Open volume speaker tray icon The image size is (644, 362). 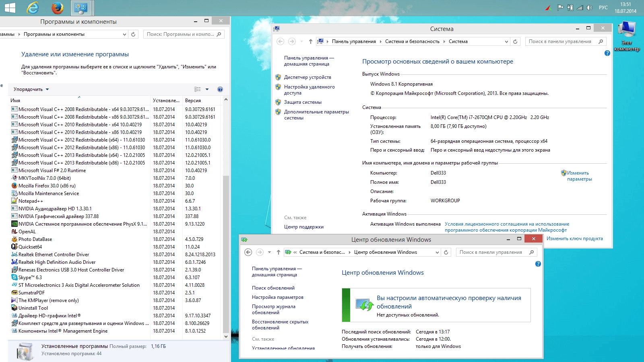589,8
